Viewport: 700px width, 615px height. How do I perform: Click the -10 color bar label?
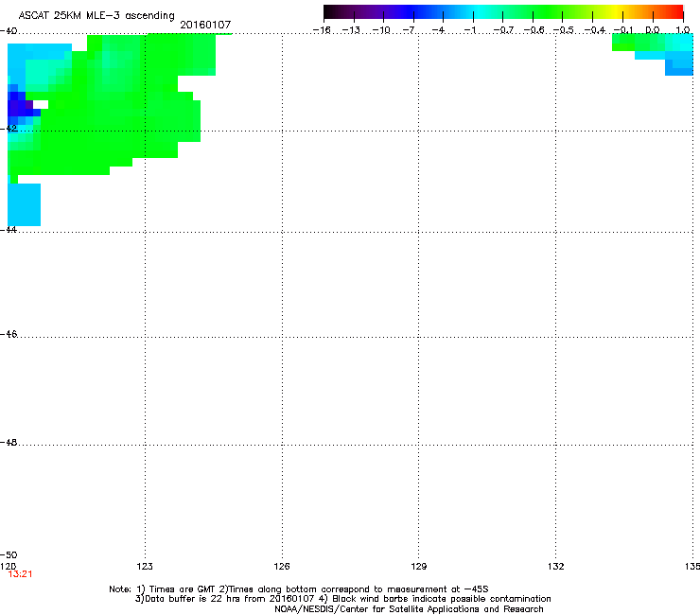381,30
